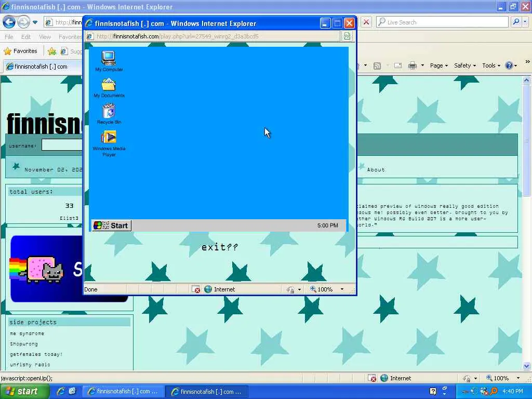Click scrollbar down arrow of main page
The image size is (532, 399).
[x=527, y=366]
